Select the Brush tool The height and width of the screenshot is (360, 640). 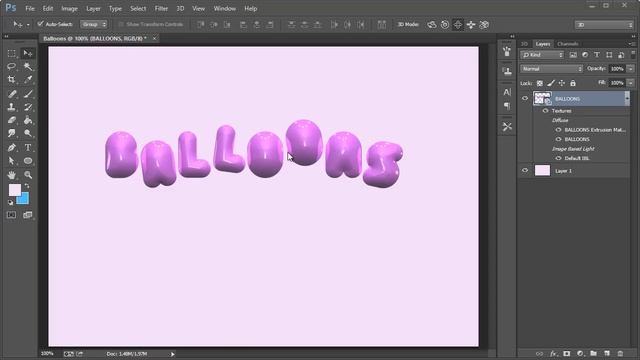point(28,94)
